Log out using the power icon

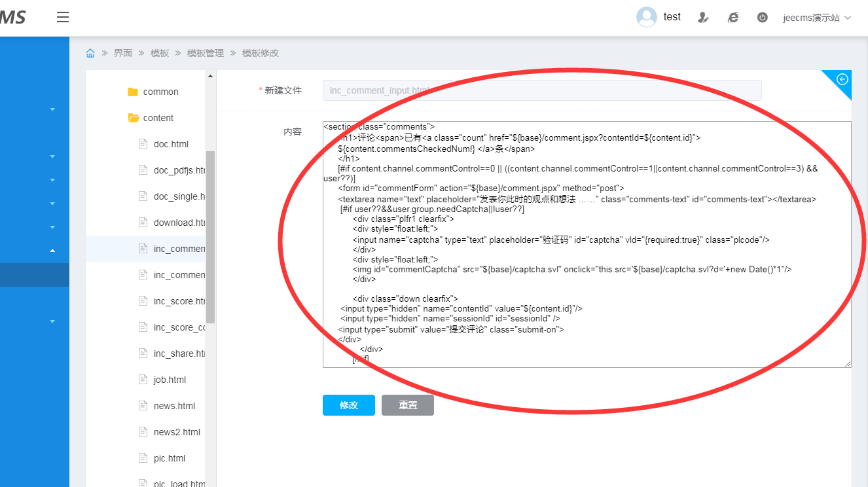763,18
